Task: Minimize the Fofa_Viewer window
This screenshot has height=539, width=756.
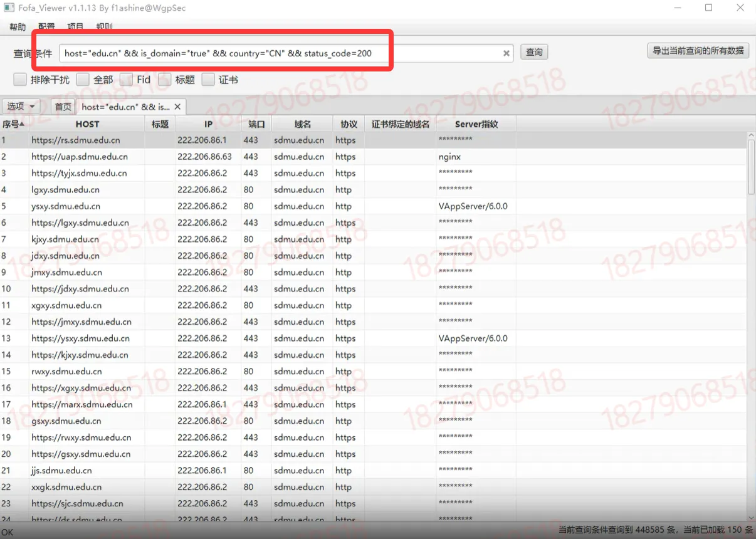Action: 679,8
